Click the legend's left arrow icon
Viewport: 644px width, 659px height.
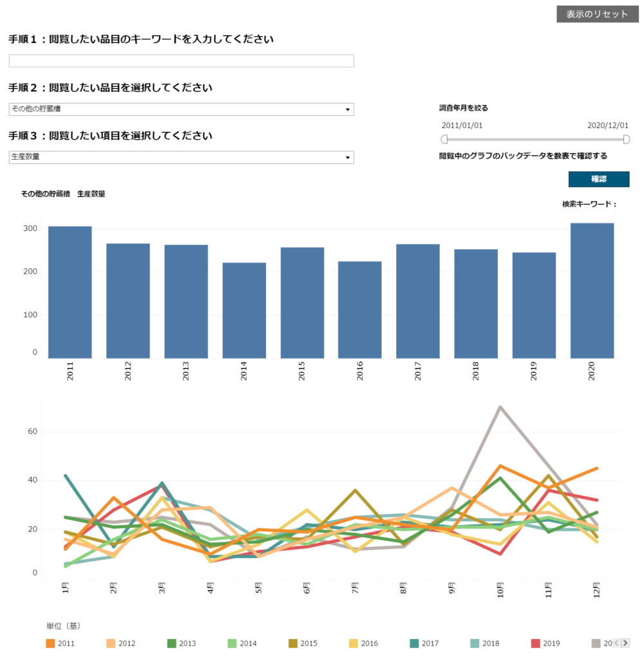(617, 643)
